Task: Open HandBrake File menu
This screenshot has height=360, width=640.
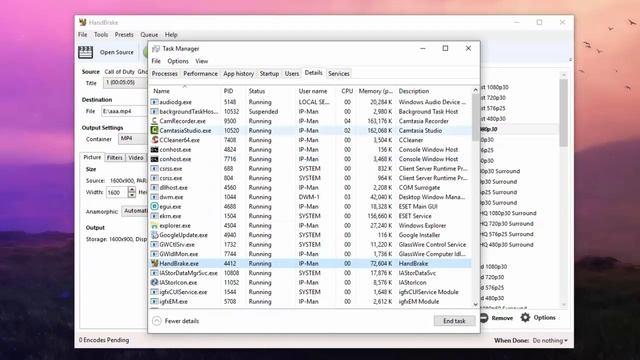Action: tap(83, 35)
